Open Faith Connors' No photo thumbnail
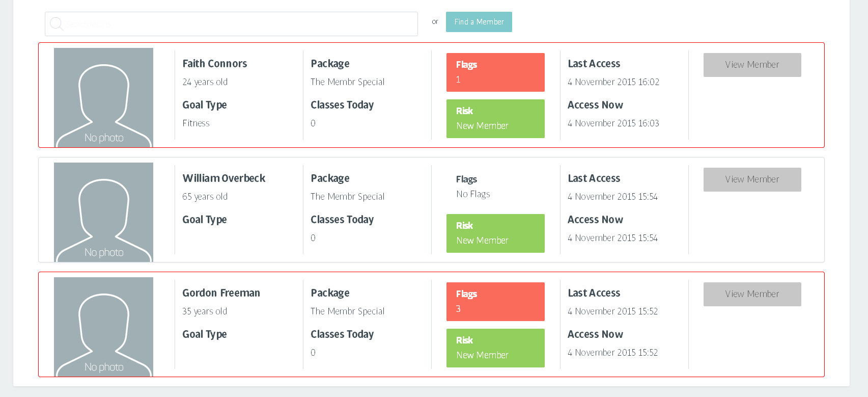Viewport: 868px width, 397px height. pyautogui.click(x=103, y=97)
